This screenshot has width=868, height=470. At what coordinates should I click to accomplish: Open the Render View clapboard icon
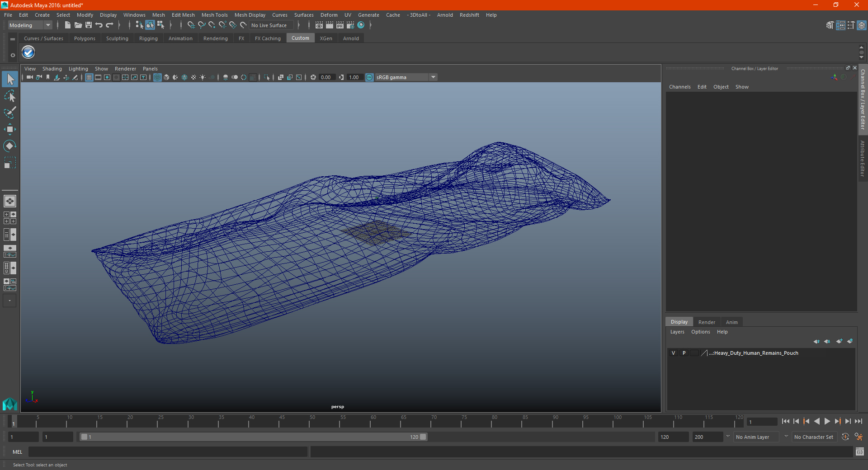pyautogui.click(x=319, y=25)
